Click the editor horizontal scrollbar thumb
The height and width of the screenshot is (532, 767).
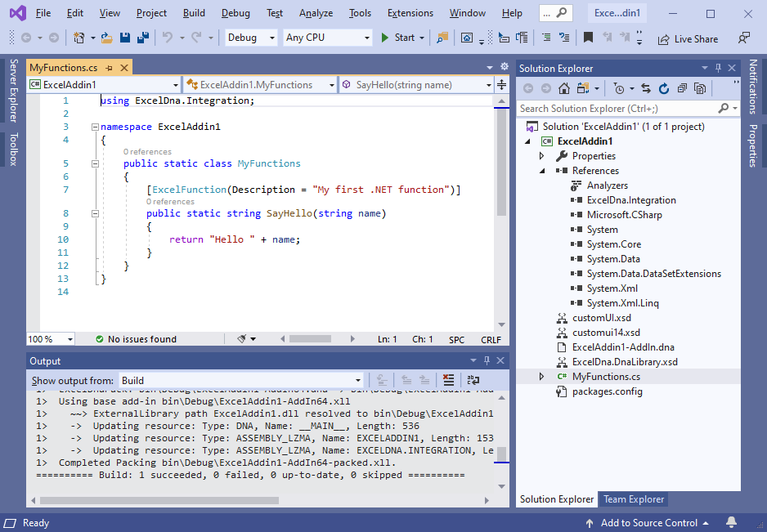[x=310, y=338]
